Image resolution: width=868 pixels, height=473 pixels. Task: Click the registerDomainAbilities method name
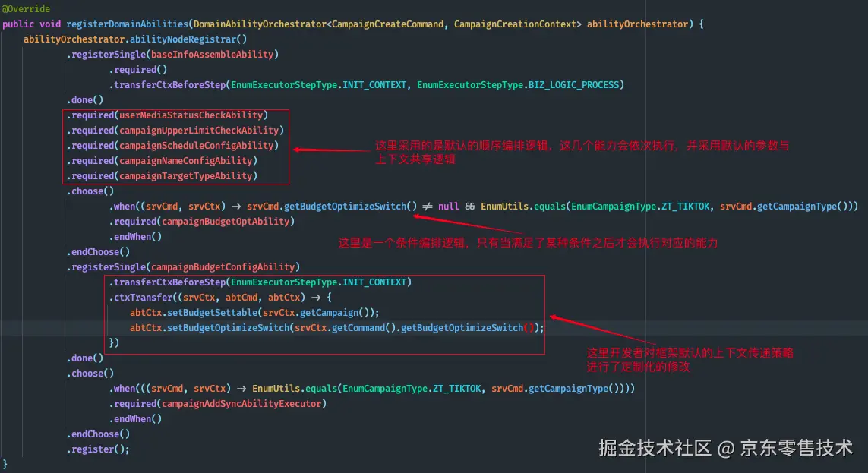click(x=128, y=24)
